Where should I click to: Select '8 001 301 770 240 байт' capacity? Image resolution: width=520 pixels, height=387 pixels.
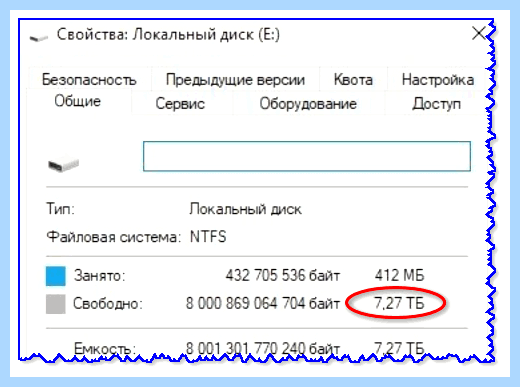coord(263,349)
